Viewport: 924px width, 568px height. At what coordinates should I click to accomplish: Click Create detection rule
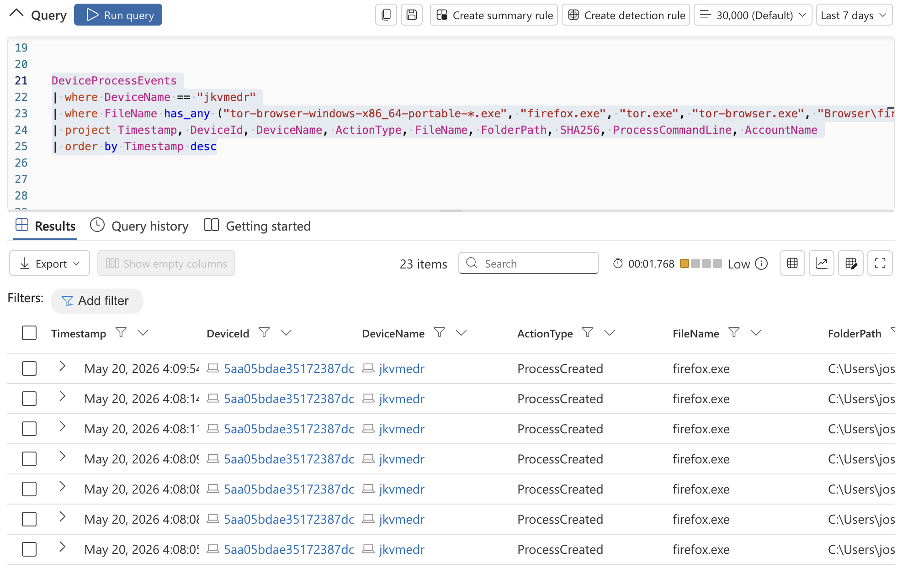[x=626, y=15]
